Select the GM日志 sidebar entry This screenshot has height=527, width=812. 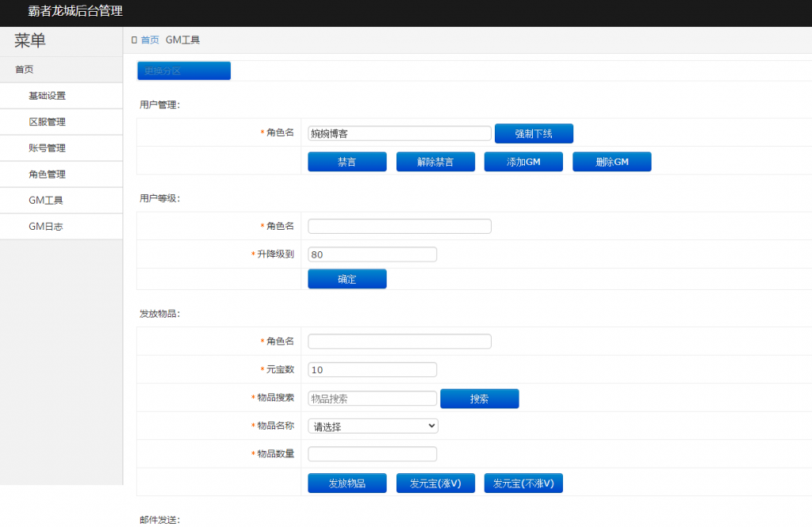[x=40, y=226]
